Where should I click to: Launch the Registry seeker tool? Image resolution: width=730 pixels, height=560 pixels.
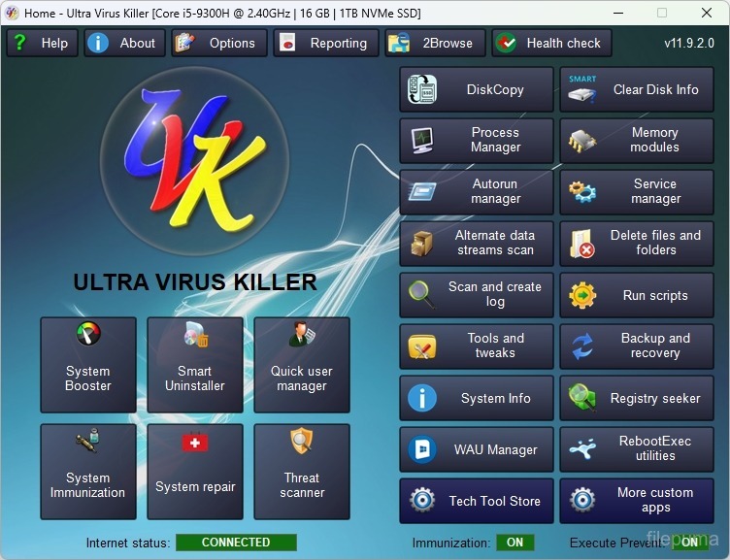(x=637, y=398)
